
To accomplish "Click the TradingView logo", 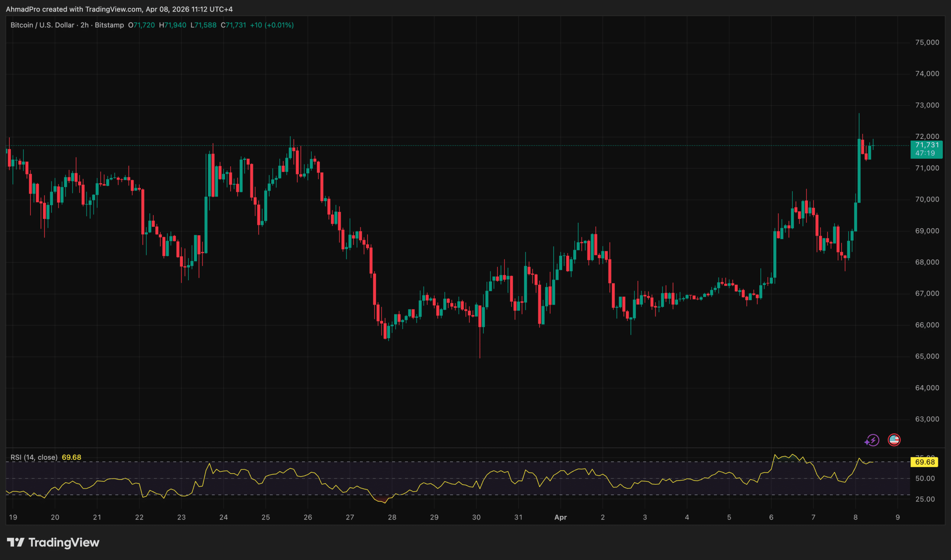I will (53, 543).
